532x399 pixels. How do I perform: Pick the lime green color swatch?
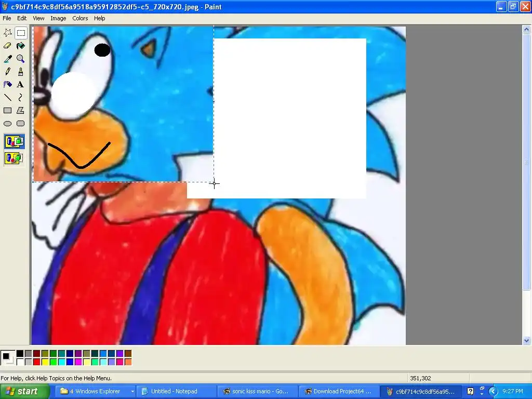click(x=54, y=362)
